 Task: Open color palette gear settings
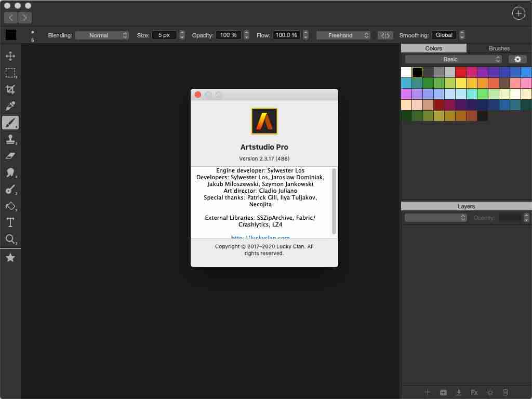pyautogui.click(x=517, y=59)
